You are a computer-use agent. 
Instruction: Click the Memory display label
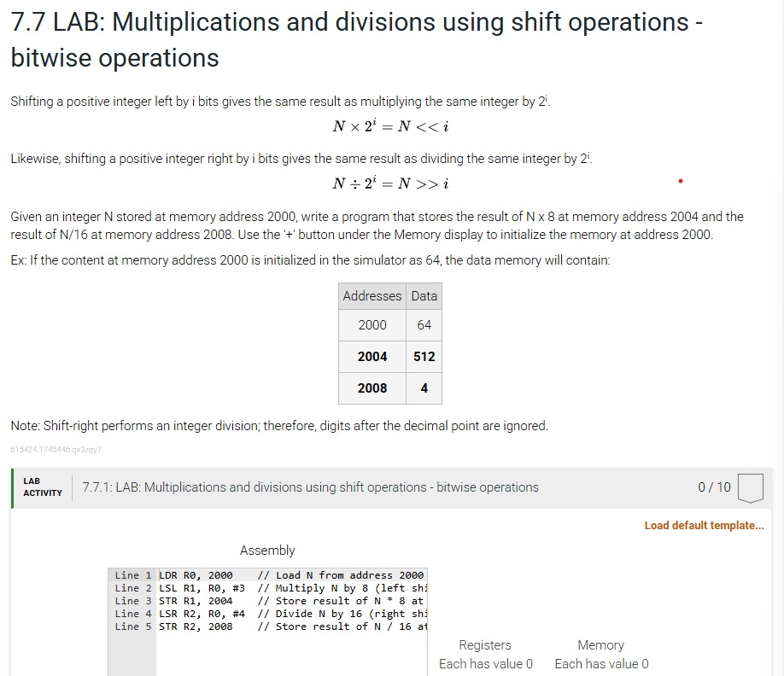(601, 645)
